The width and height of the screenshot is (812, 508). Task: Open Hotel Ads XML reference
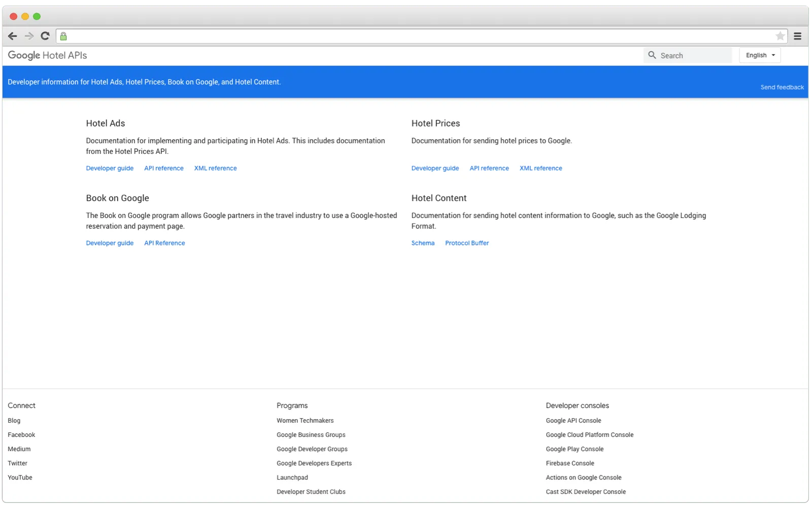click(215, 168)
